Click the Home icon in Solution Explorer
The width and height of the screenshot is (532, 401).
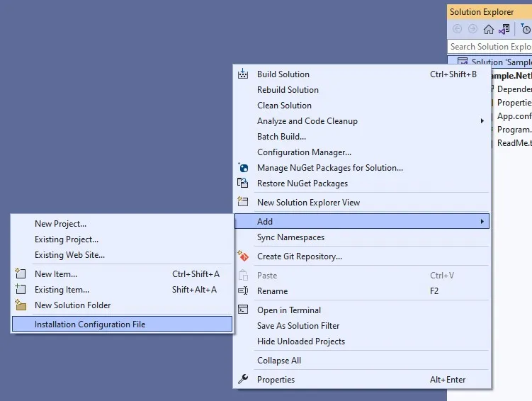pos(489,30)
